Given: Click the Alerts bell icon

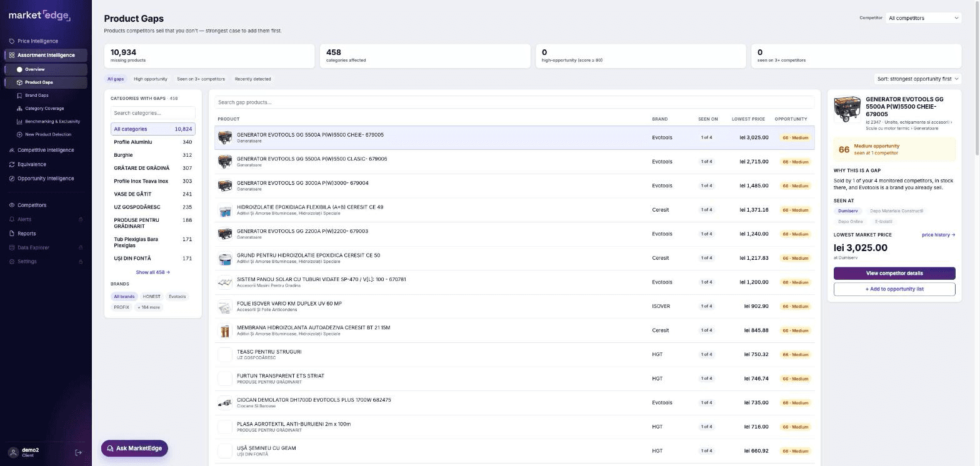Looking at the screenshot, I should pyautogui.click(x=12, y=219).
